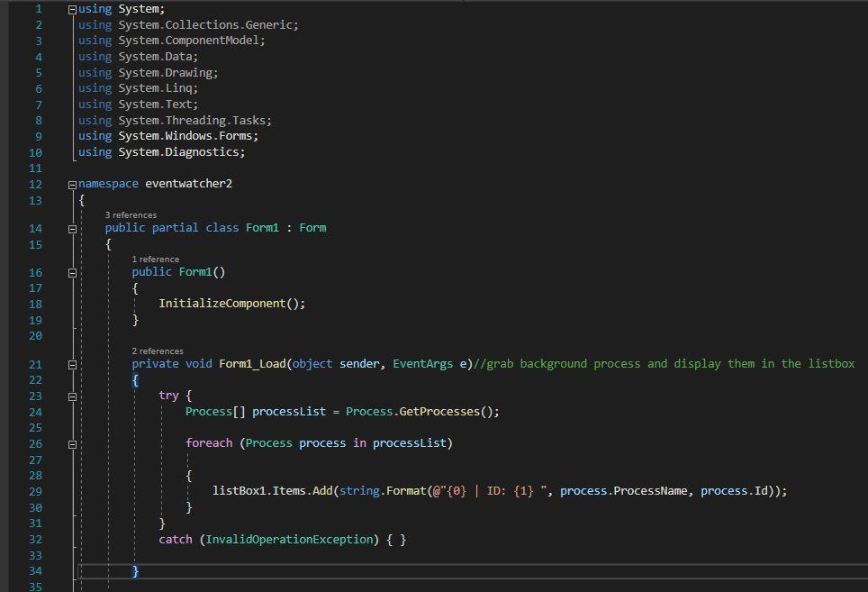Image resolution: width=868 pixels, height=592 pixels.
Task: Collapse the try block
Action: pyautogui.click(x=71, y=395)
